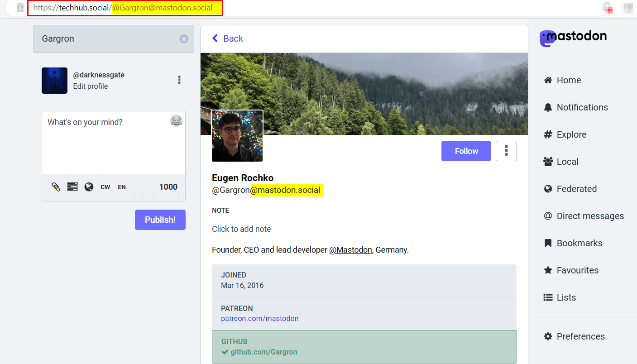Go to the Federated timeline
The width and height of the screenshot is (637, 364).
[576, 189]
